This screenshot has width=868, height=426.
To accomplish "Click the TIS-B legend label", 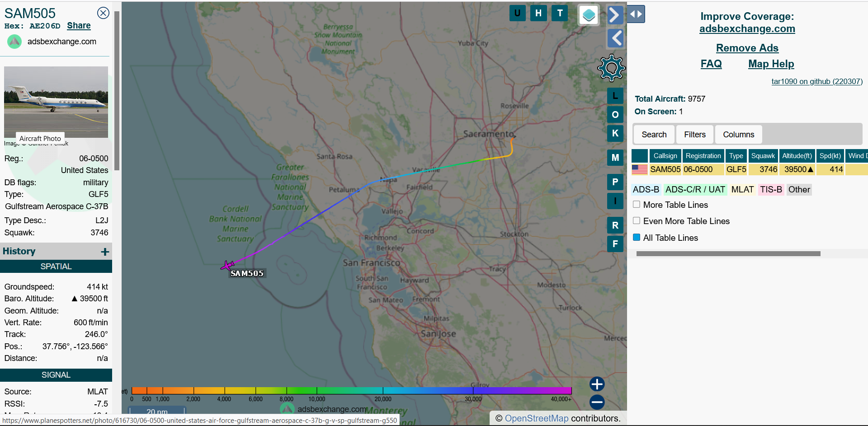I will pos(771,190).
